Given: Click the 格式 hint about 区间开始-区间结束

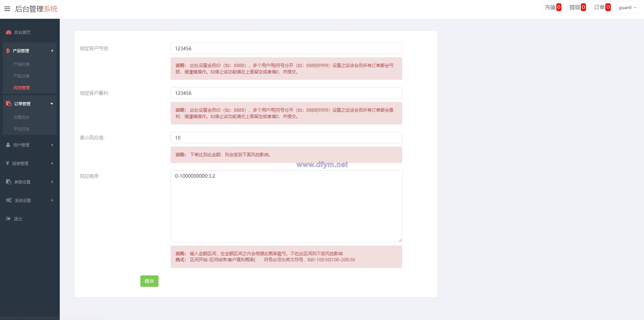Looking at the screenshot, I should (x=265, y=260).
